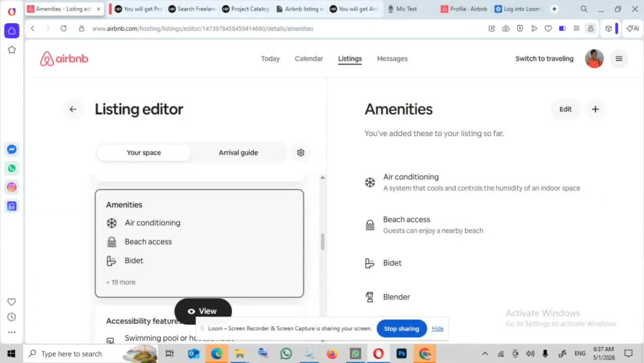Open volume control in system tray
This screenshot has width=644, height=363.
[530, 353]
